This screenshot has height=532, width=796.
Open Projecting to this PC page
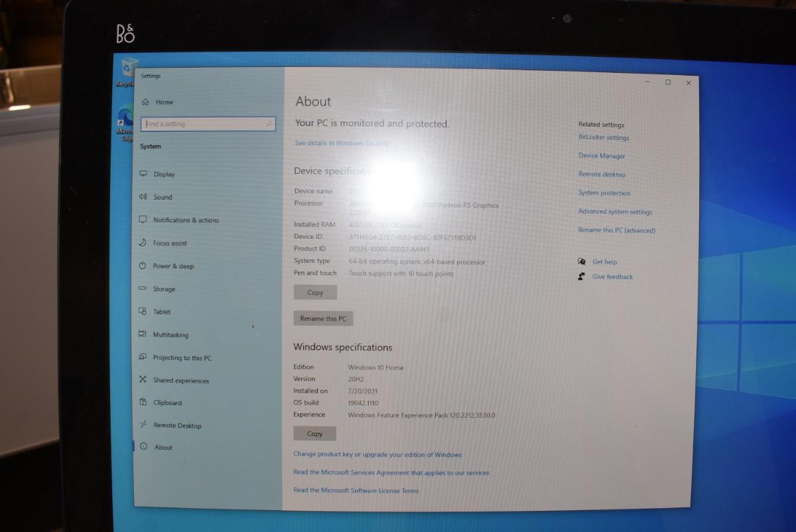[182, 358]
